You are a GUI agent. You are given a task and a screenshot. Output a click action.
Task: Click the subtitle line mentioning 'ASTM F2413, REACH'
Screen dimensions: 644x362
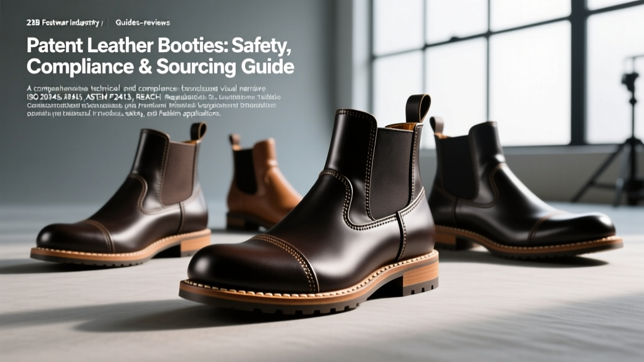point(154,97)
